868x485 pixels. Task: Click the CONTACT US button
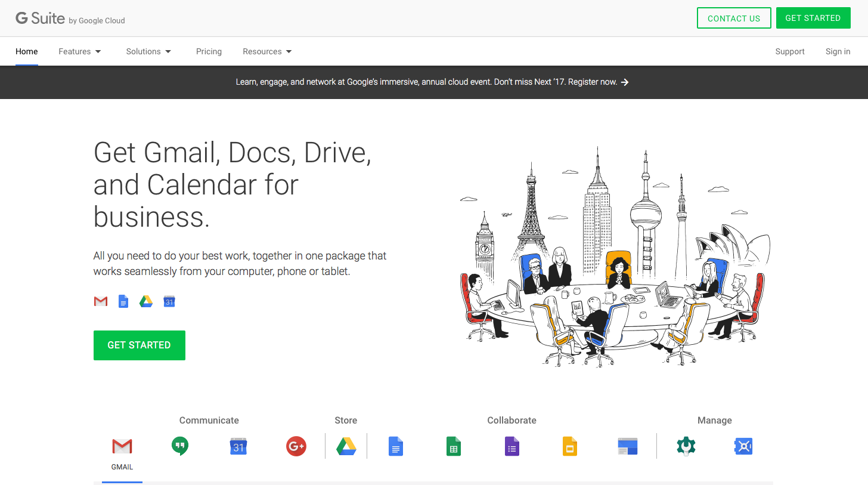(734, 18)
